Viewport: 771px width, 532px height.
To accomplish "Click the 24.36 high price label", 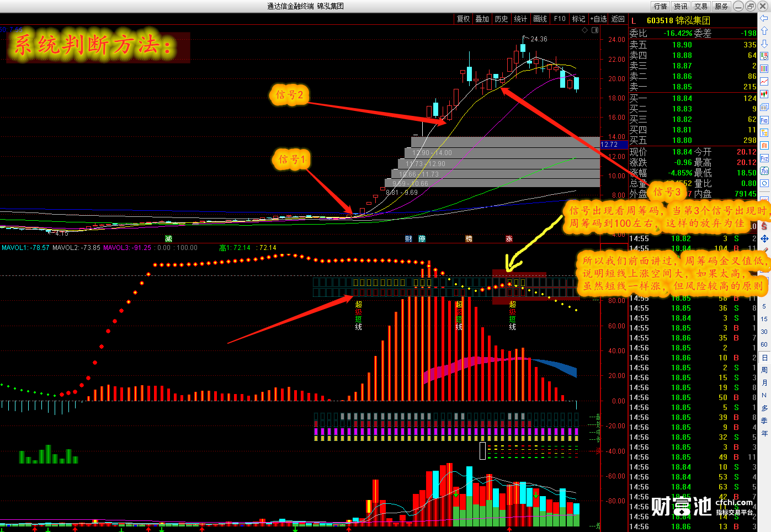I will pyautogui.click(x=539, y=39).
